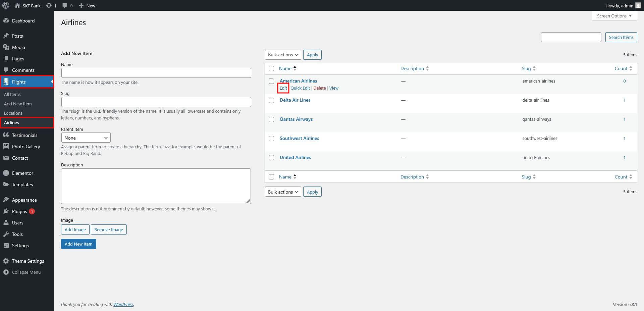Check the Qantas Airways row checkbox
Screen dimensions: 644x311
coord(271,119)
